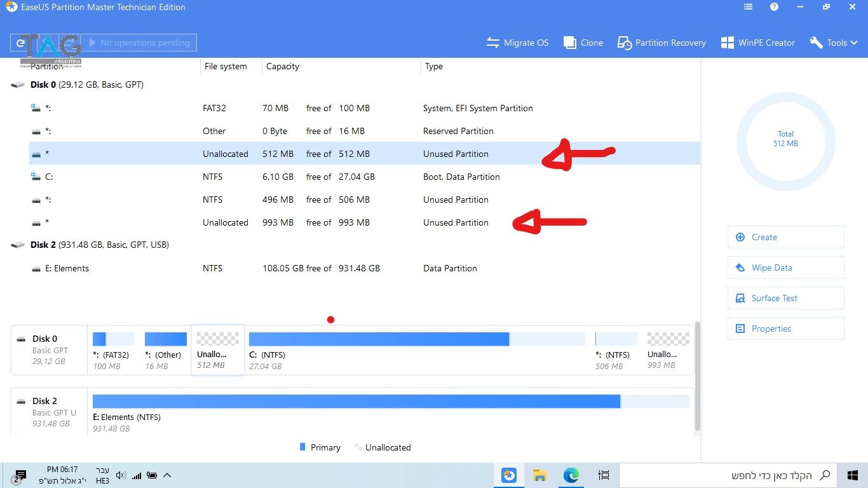Expand the hidden tray icons chevron
Screen dimensions: 868x488
(167, 475)
